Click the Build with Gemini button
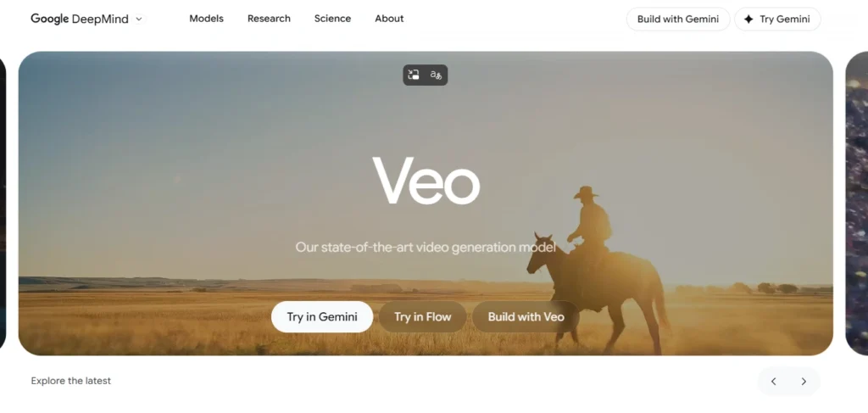Image resolution: width=868 pixels, height=413 pixels. (678, 19)
